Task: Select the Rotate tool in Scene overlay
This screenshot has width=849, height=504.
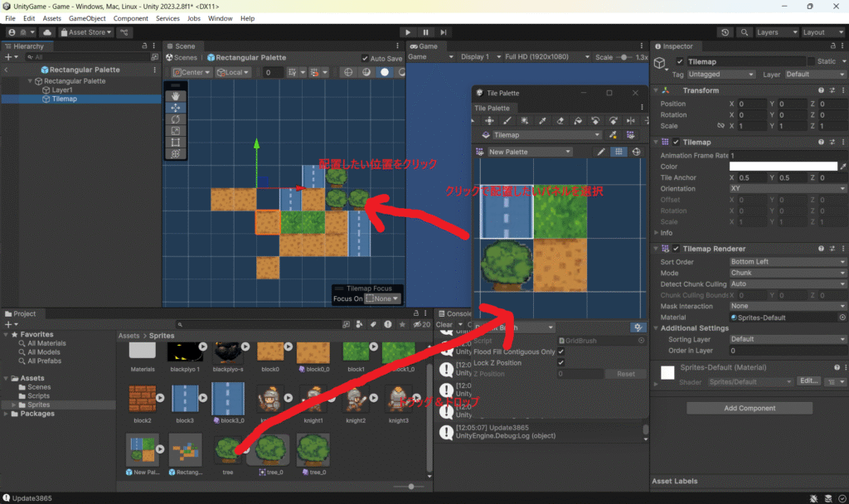Action: [176, 119]
